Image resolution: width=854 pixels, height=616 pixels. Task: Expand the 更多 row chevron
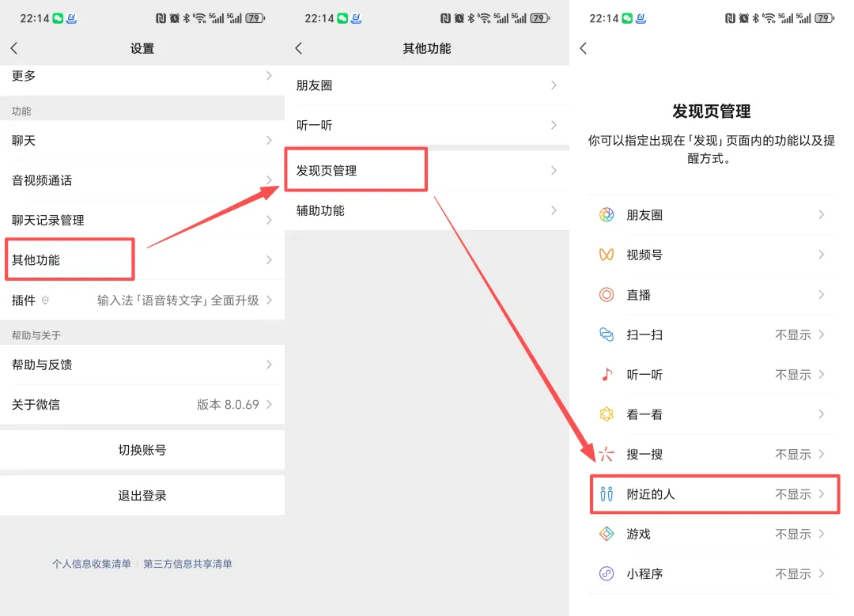(x=269, y=76)
